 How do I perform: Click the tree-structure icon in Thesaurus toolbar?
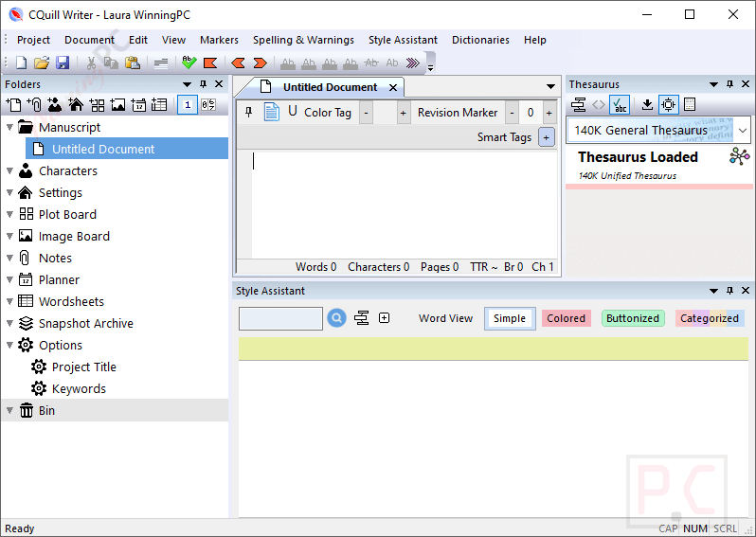click(x=578, y=104)
